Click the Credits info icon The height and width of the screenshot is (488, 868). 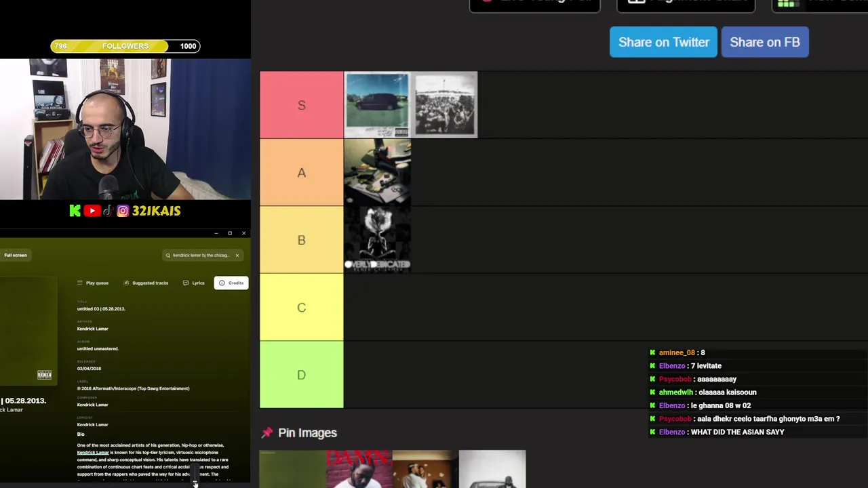[x=222, y=283]
